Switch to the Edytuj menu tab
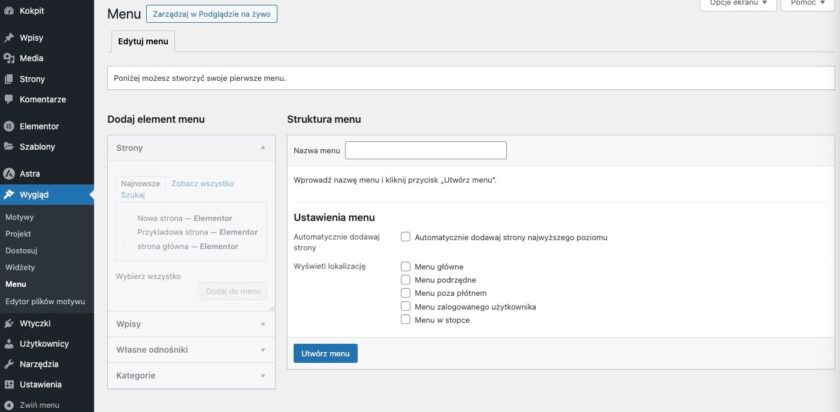Screen dimensions: 840x412 tap(143, 42)
